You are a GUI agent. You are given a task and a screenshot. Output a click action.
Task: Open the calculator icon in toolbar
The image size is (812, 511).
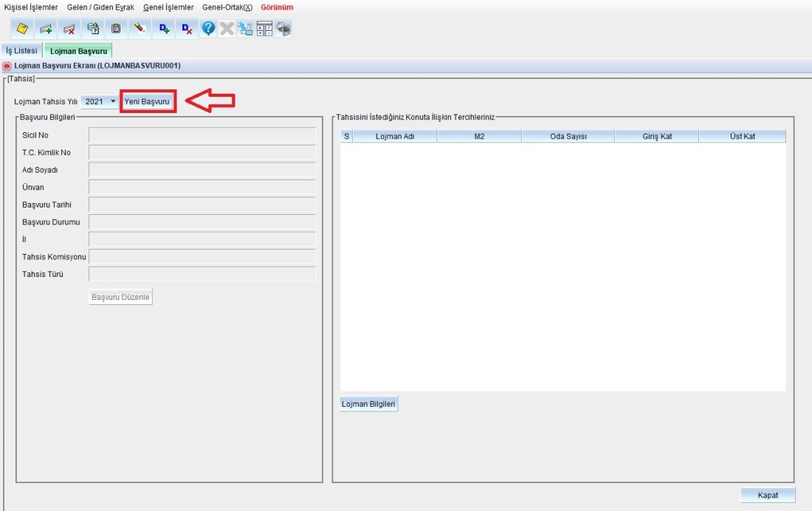click(x=264, y=29)
